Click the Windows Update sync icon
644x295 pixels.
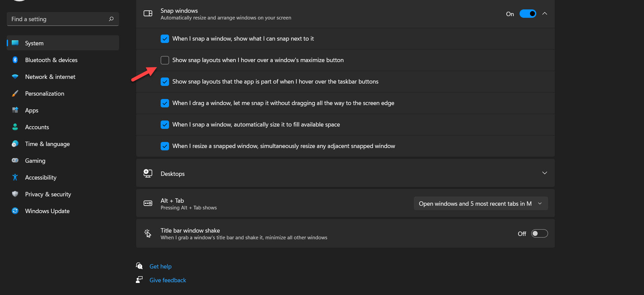click(15, 211)
